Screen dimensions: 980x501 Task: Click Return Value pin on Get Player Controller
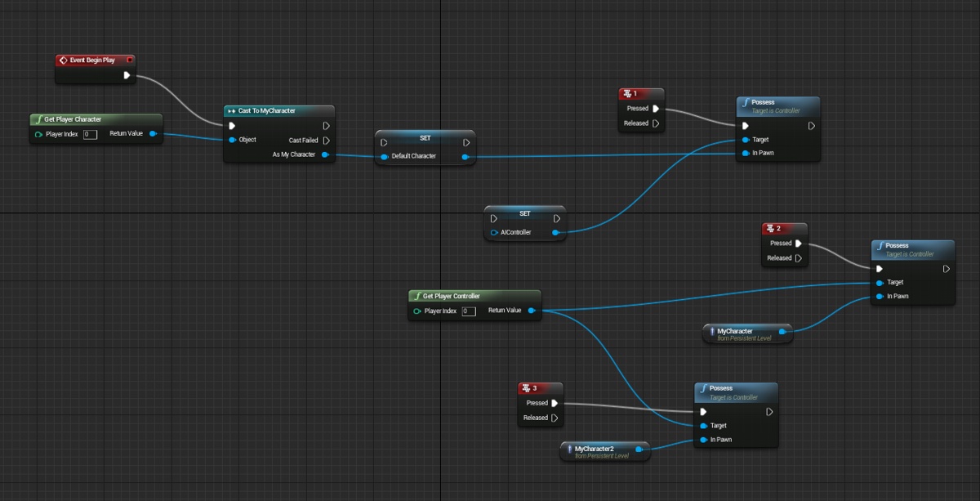[x=531, y=311]
